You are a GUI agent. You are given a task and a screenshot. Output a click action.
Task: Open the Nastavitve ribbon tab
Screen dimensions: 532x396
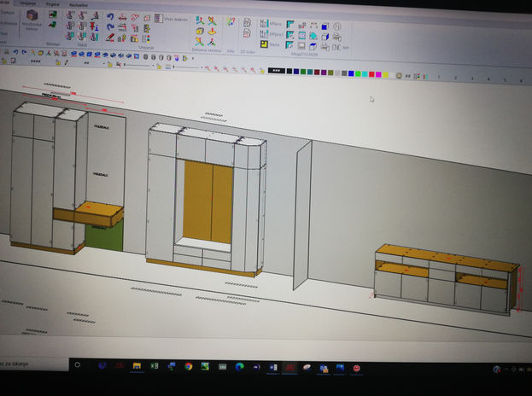[79, 5]
